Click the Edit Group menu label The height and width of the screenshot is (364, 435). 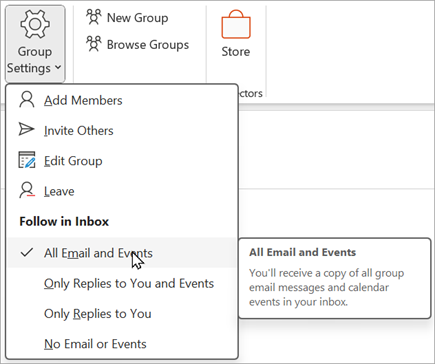[73, 161]
